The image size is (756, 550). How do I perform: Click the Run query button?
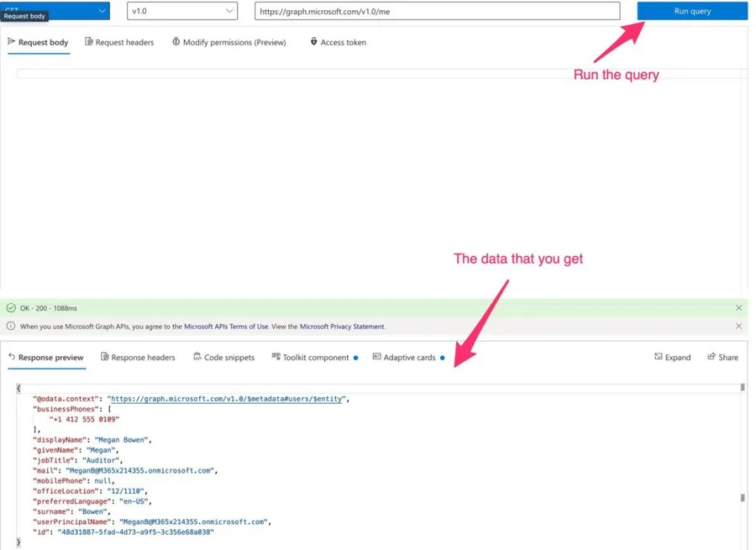[692, 11]
